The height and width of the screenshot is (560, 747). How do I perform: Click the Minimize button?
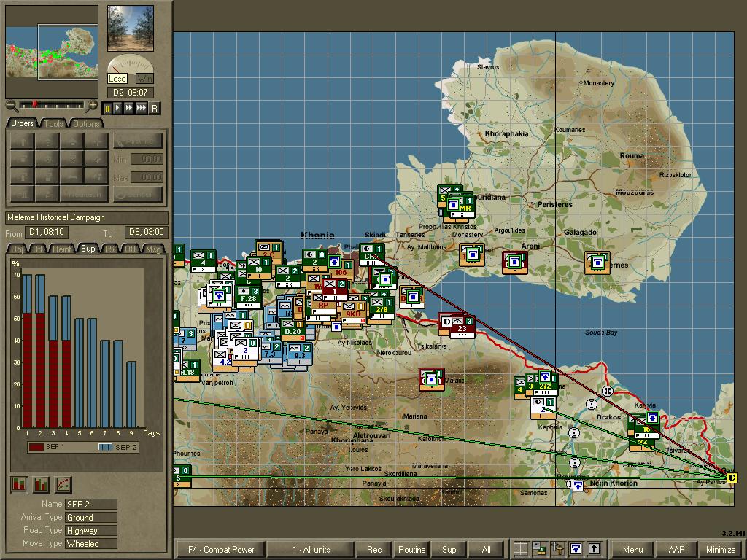click(720, 550)
